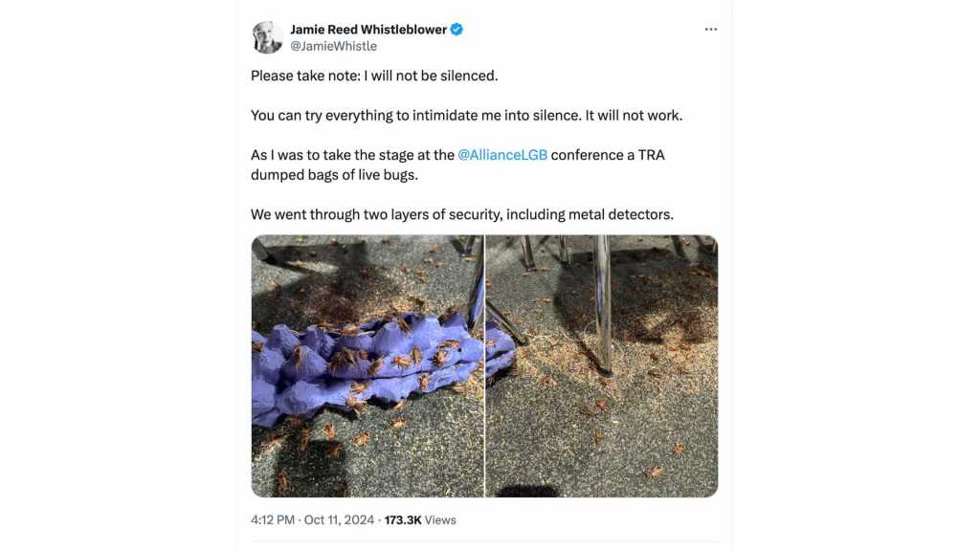980x551 pixels.
Task: Click the sentence "It will not work."
Action: click(x=634, y=115)
